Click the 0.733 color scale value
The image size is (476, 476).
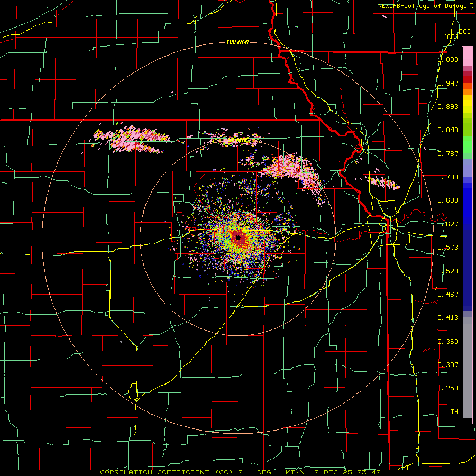(x=448, y=177)
